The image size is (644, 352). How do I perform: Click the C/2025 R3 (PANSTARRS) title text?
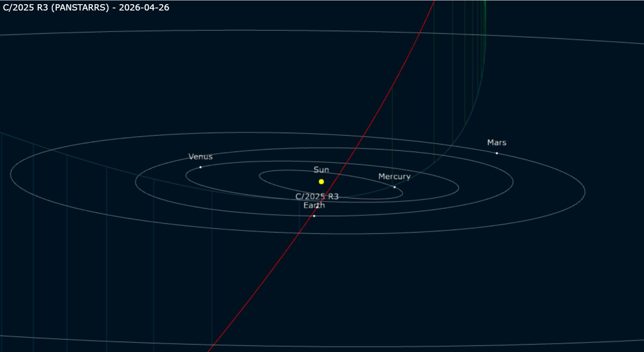click(56, 8)
